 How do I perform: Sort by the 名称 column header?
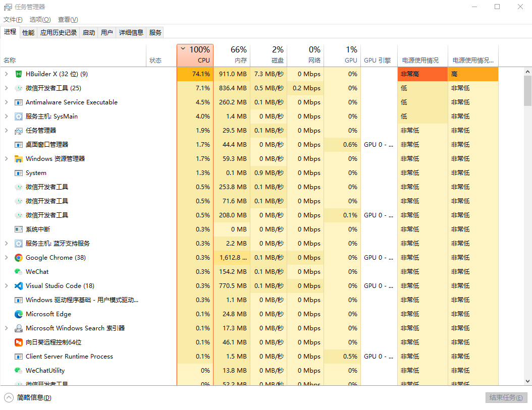tap(73, 55)
